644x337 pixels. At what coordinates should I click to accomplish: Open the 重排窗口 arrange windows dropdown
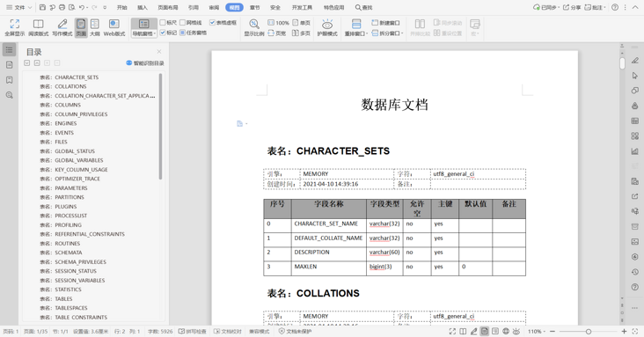pos(356,27)
